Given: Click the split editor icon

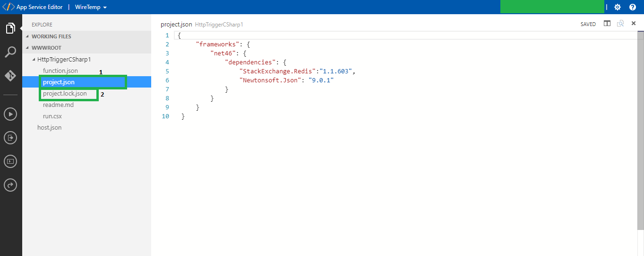Looking at the screenshot, I should [607, 24].
